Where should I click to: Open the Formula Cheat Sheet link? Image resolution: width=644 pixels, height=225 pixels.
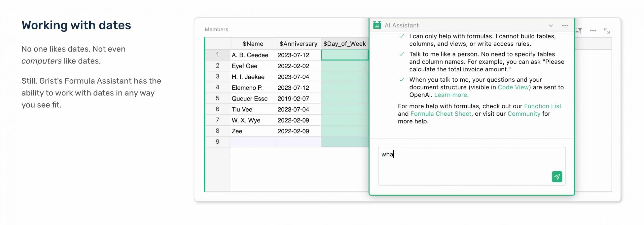(440, 114)
